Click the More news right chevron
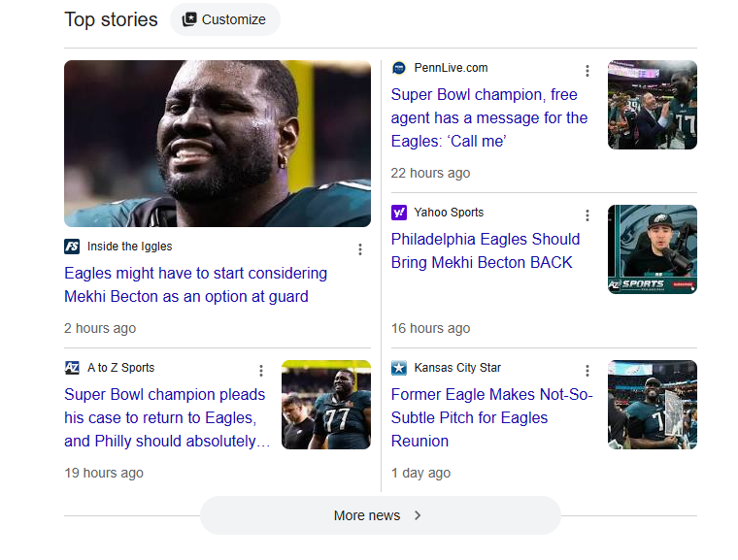The image size is (738, 560). pyautogui.click(x=418, y=515)
